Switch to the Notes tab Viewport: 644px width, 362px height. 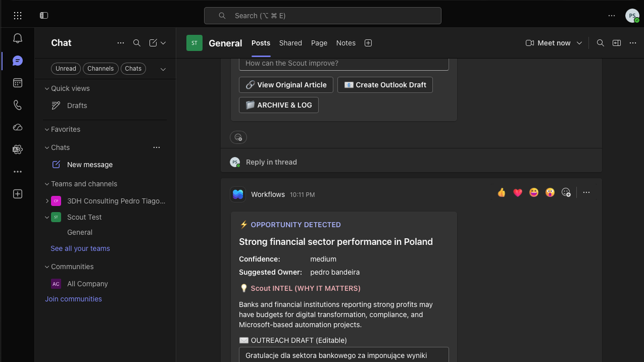pos(346,43)
